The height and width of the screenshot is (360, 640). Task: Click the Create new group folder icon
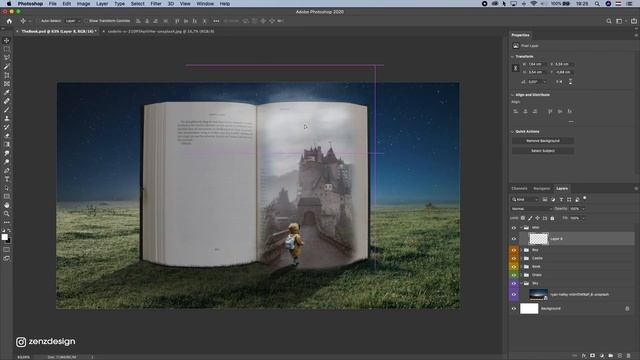611,356
